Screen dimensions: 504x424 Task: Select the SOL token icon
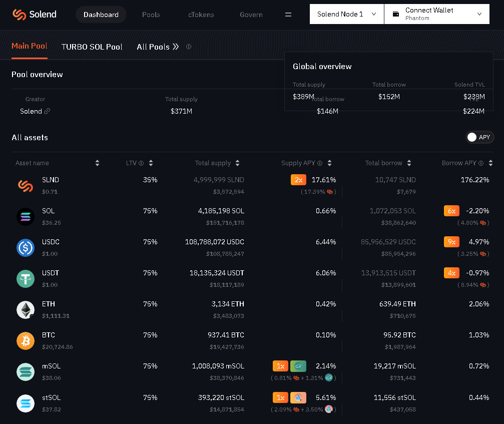(x=26, y=217)
